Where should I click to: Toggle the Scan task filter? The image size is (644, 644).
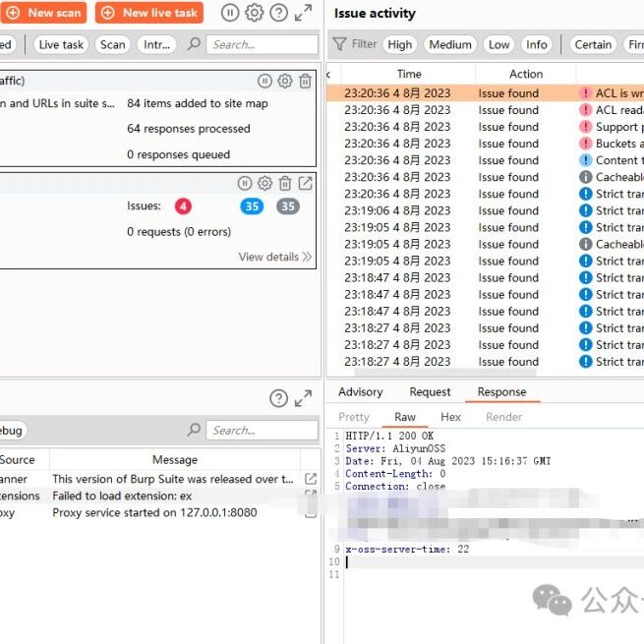point(112,44)
